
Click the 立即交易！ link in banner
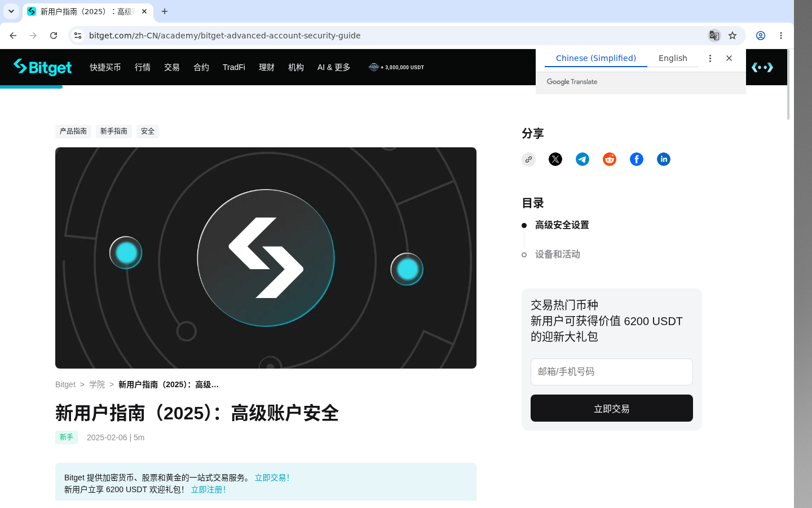click(272, 478)
